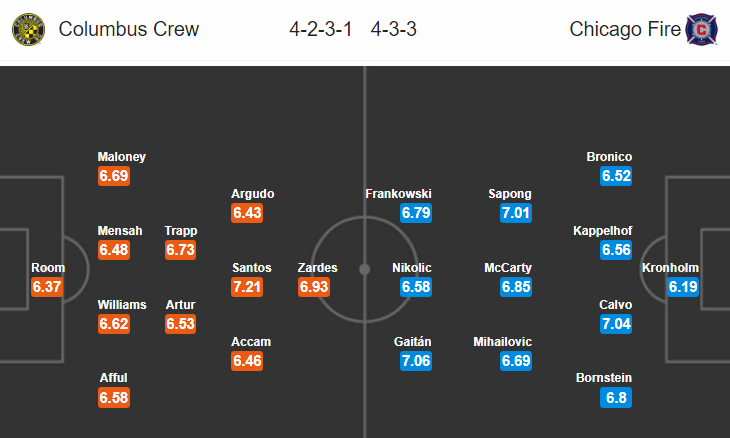Click the Columbus Crew team logo

[x=28, y=29]
